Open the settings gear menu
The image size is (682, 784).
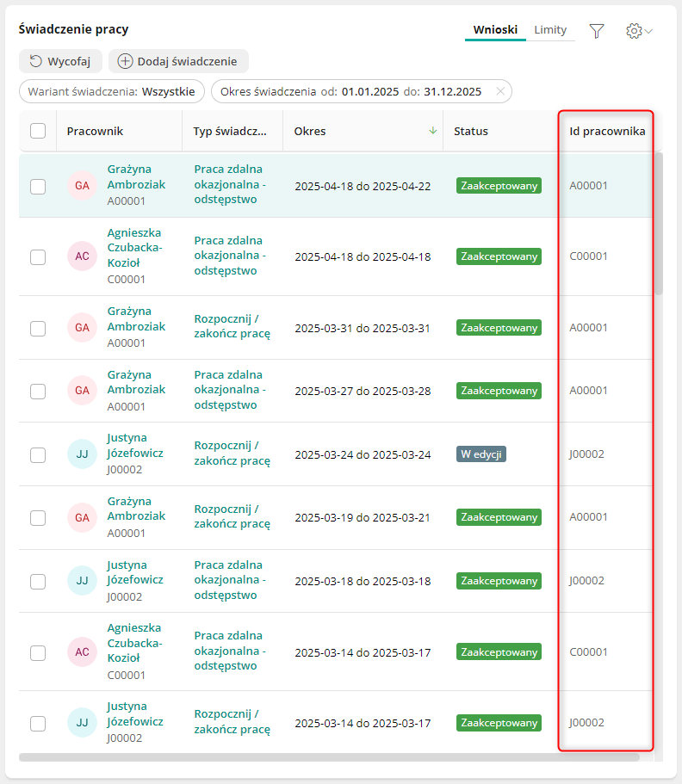point(639,31)
